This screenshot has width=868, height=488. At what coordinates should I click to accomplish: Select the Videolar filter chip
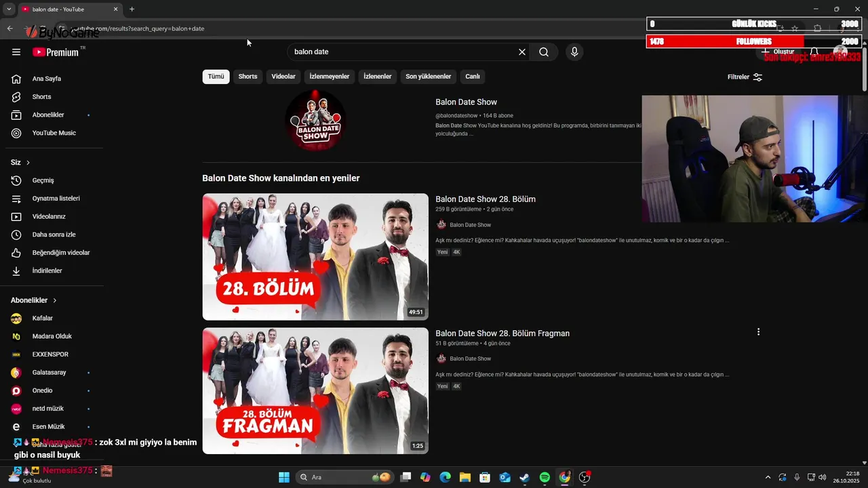[x=283, y=77]
